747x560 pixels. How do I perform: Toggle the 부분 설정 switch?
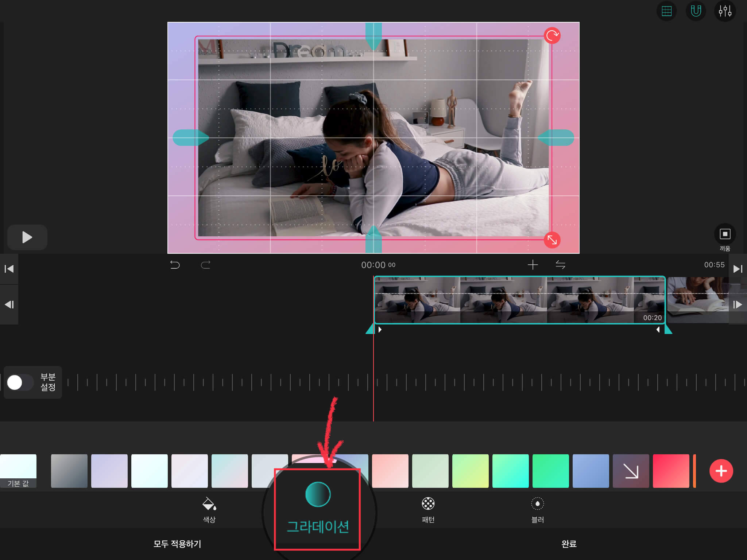20,382
